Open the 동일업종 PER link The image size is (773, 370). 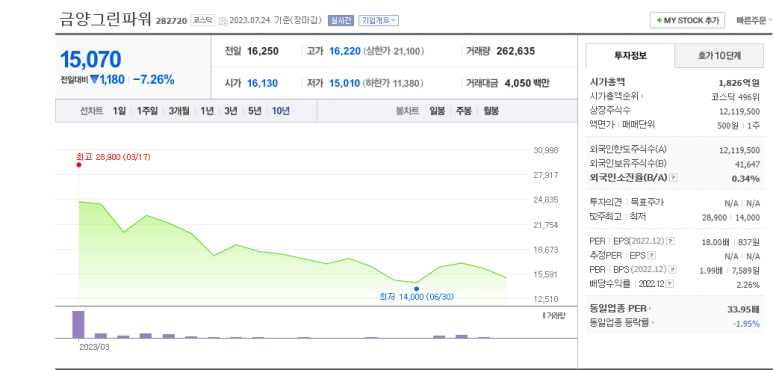point(620,309)
